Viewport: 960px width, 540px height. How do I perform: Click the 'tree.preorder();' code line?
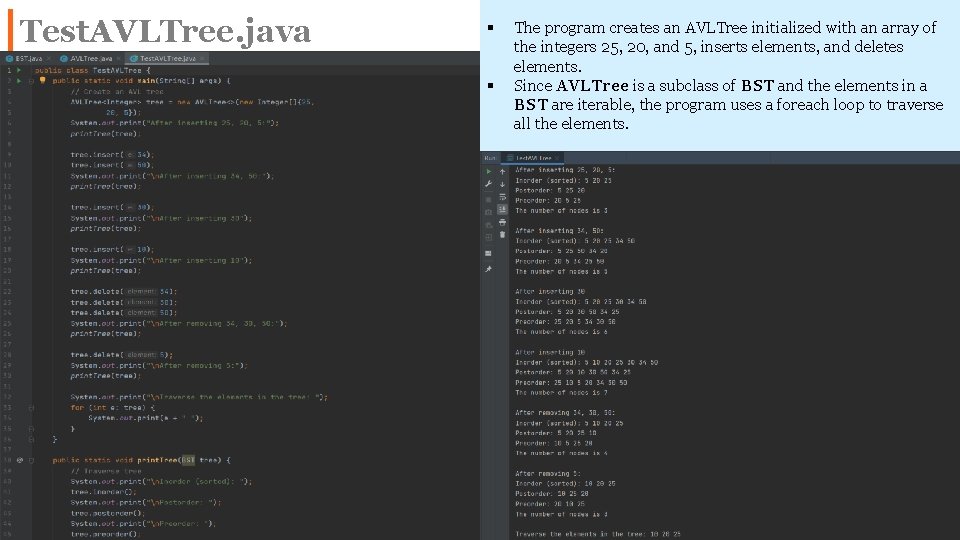click(105, 534)
